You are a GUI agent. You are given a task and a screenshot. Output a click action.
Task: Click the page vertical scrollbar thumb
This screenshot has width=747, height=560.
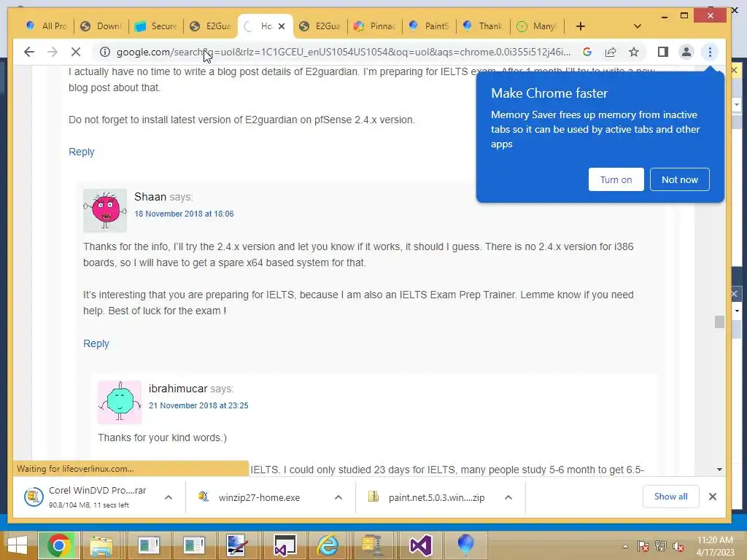(719, 322)
